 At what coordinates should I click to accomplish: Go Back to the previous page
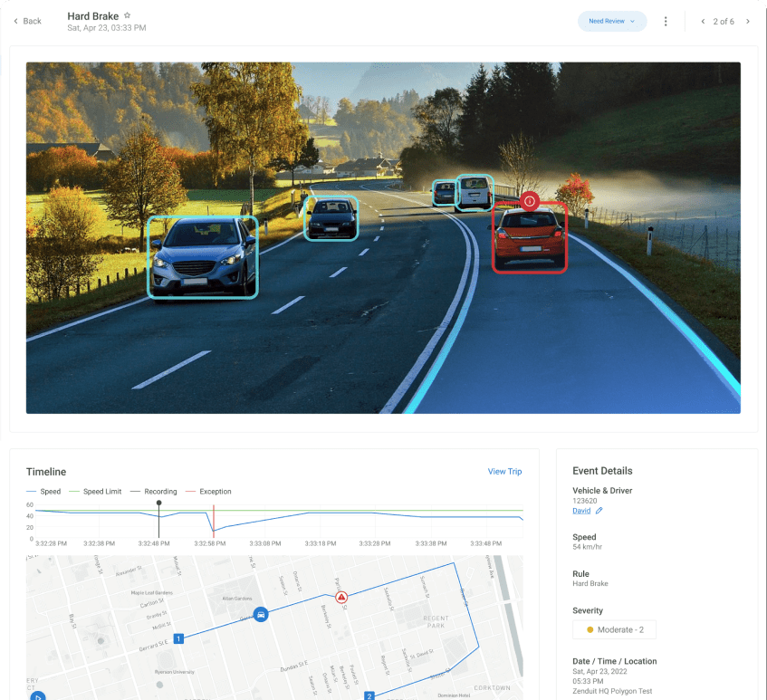[27, 21]
